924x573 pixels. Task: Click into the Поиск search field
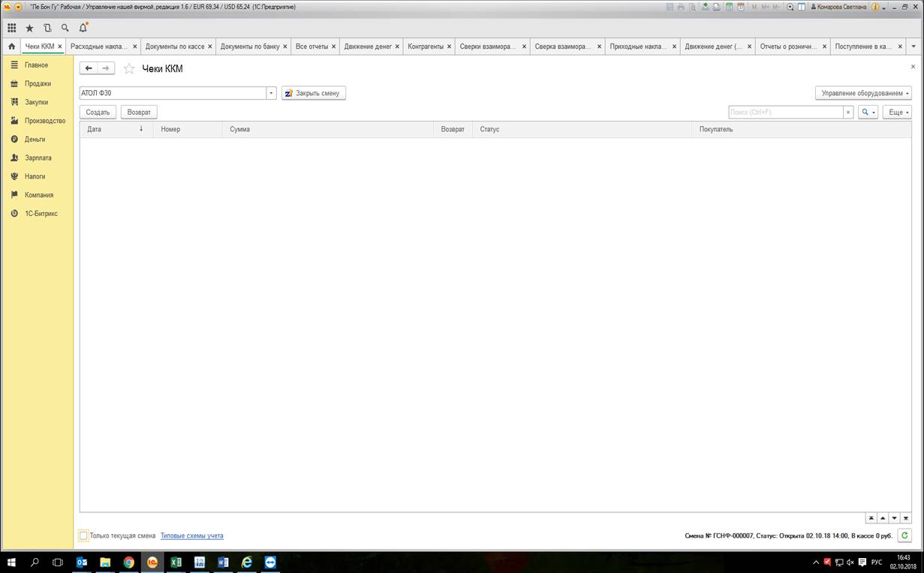point(784,112)
